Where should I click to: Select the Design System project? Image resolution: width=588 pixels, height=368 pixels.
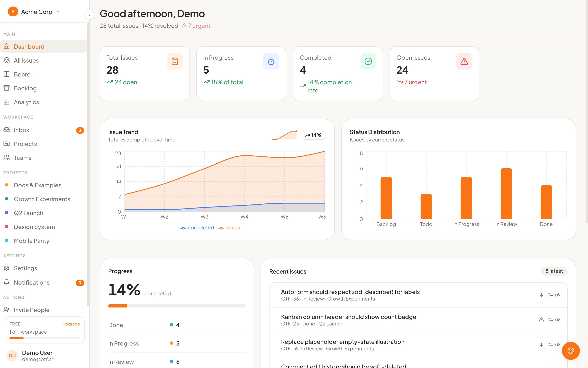(x=44, y=227)
